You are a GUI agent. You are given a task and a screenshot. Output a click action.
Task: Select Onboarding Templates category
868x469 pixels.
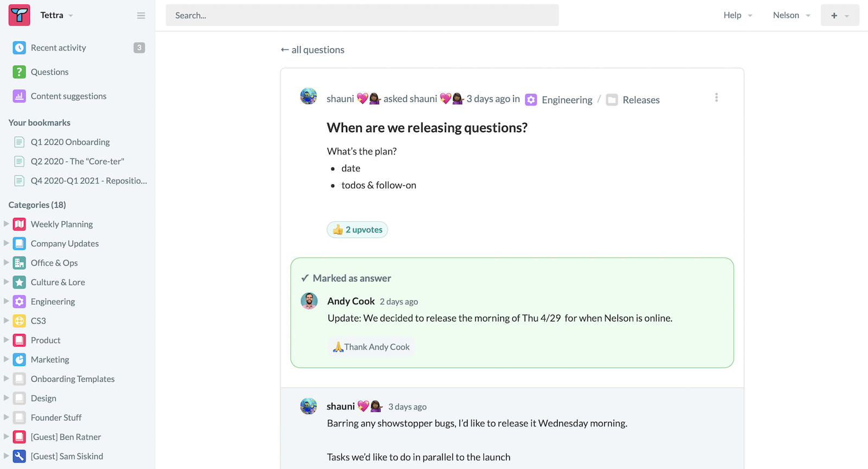click(73, 379)
